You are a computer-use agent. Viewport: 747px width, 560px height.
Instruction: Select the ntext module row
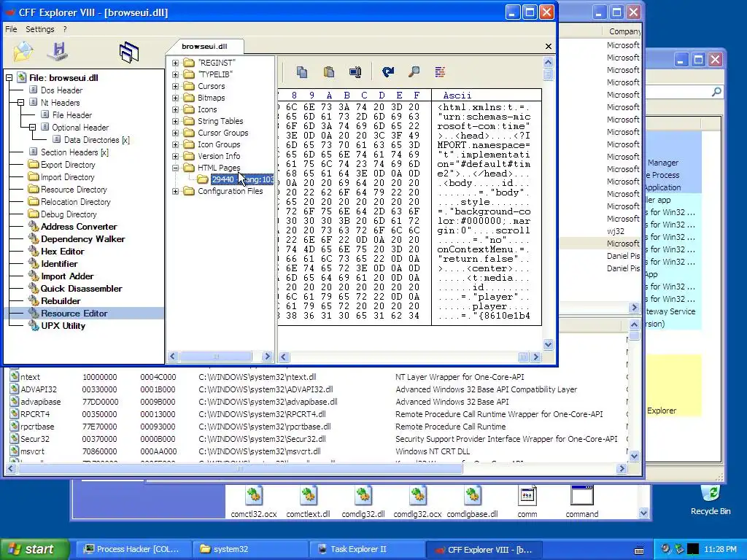[x=317, y=377]
